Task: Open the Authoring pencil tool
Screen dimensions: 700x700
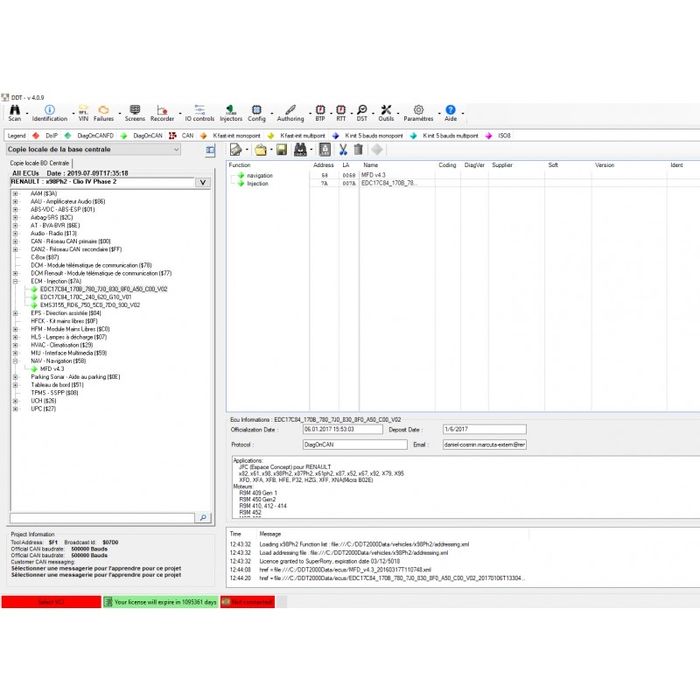Action: coord(290,113)
